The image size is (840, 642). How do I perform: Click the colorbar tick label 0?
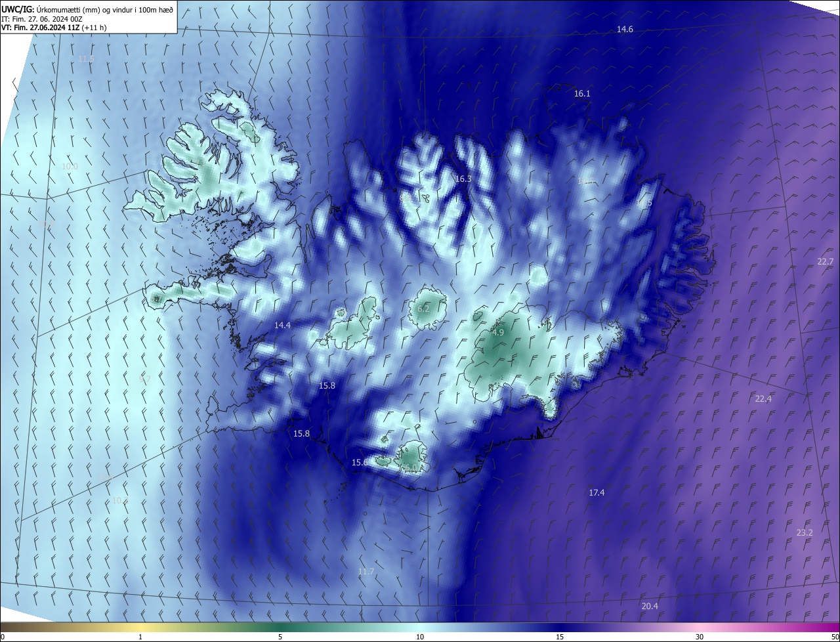click(3, 637)
